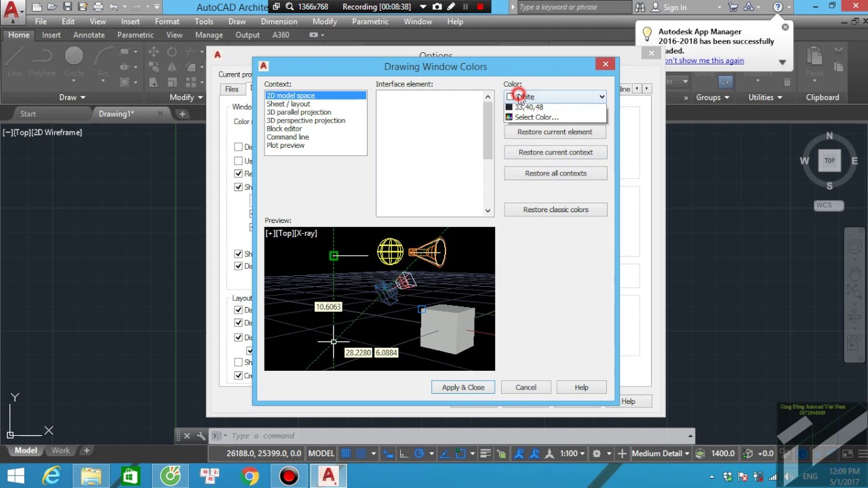The height and width of the screenshot is (488, 868).
Task: Open the Color dropdown arrow
Action: (x=601, y=97)
